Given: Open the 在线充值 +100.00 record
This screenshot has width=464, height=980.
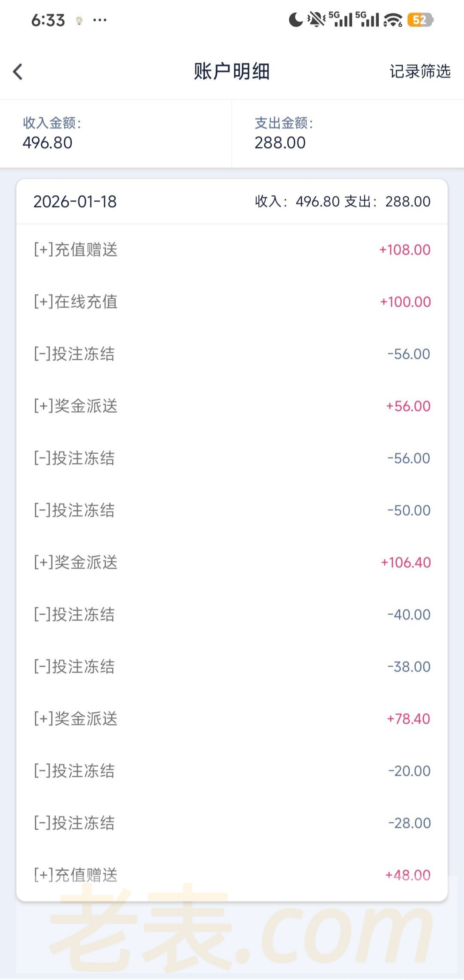Looking at the screenshot, I should 232,302.
